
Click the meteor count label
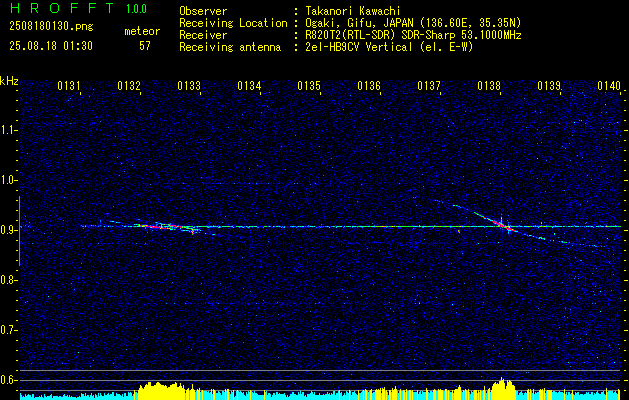tap(142, 31)
